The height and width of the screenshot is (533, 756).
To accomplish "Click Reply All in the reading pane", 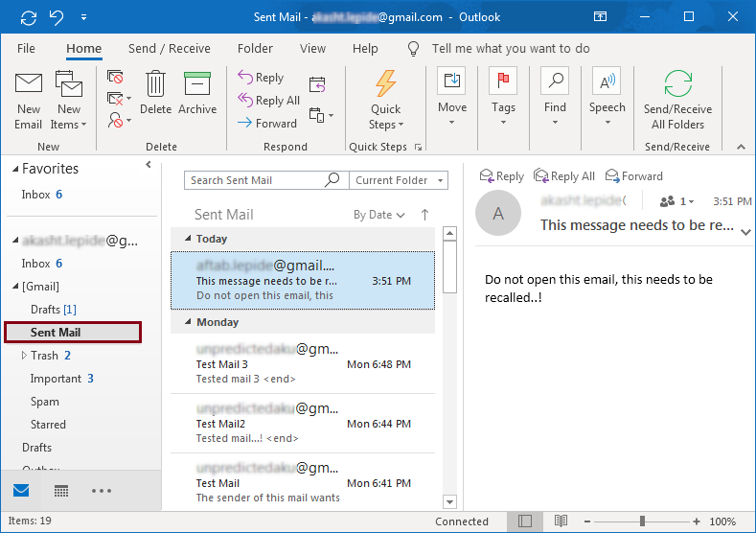I will [x=564, y=176].
